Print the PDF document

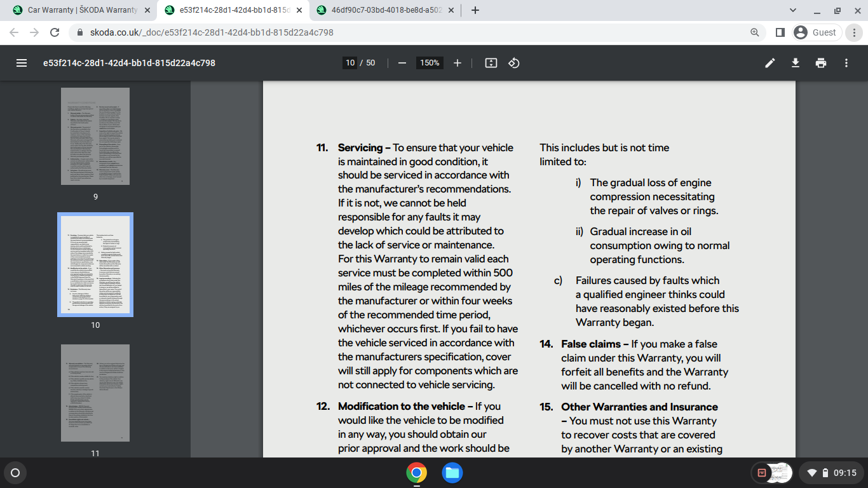click(x=821, y=63)
